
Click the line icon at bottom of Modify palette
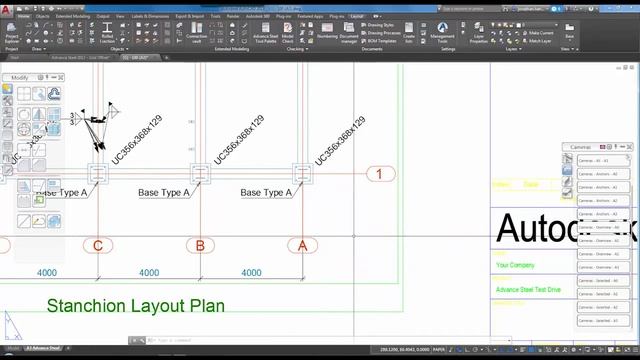[24, 221]
